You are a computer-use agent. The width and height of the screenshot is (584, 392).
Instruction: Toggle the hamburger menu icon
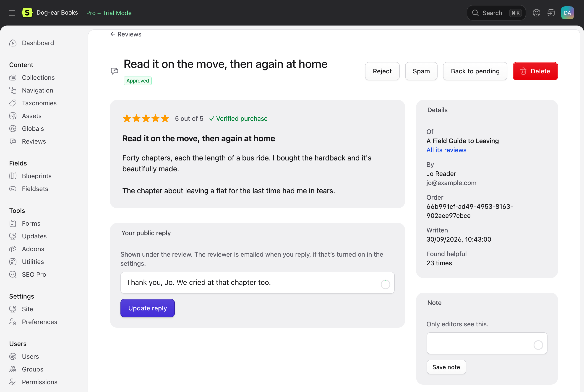(x=12, y=13)
